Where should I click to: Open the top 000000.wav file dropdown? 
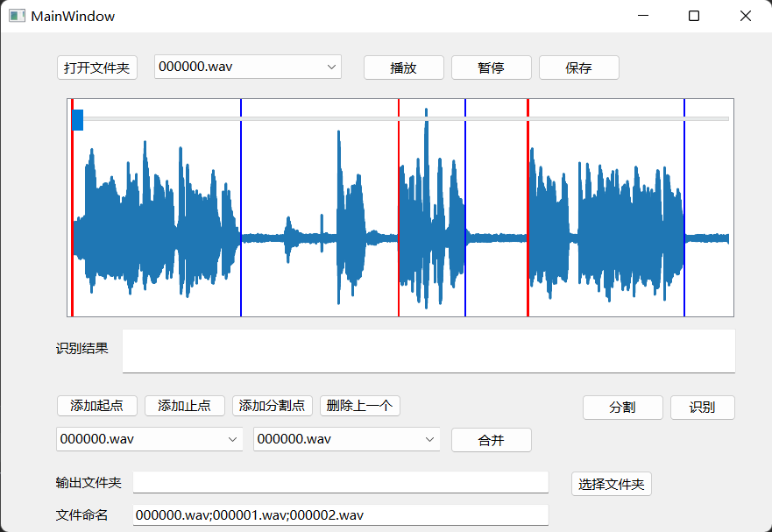click(248, 67)
